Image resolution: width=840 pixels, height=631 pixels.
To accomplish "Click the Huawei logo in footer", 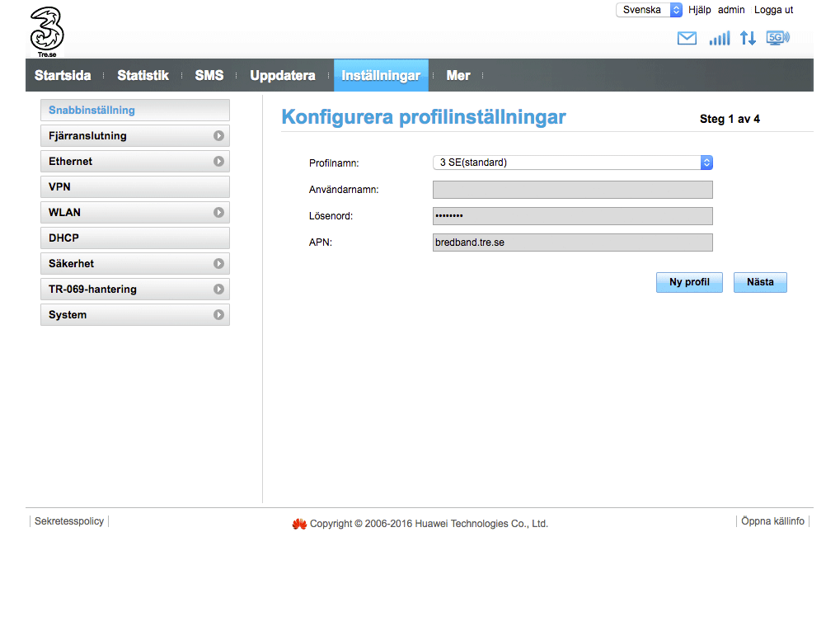I will 299,524.
